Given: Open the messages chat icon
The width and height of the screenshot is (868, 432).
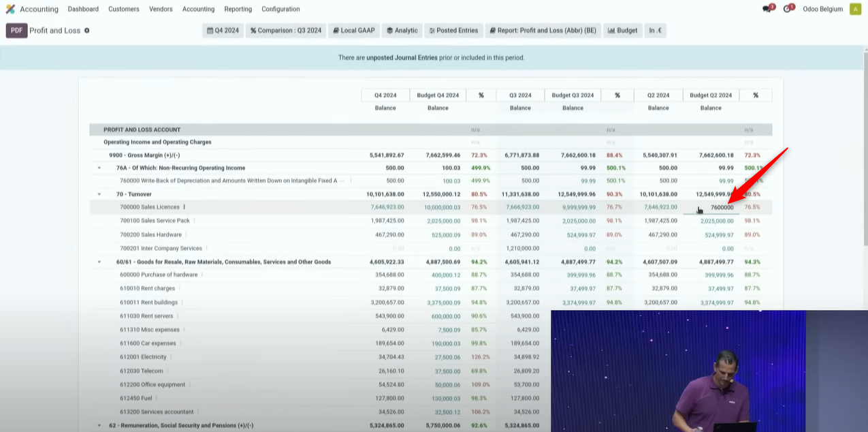Looking at the screenshot, I should [767, 9].
